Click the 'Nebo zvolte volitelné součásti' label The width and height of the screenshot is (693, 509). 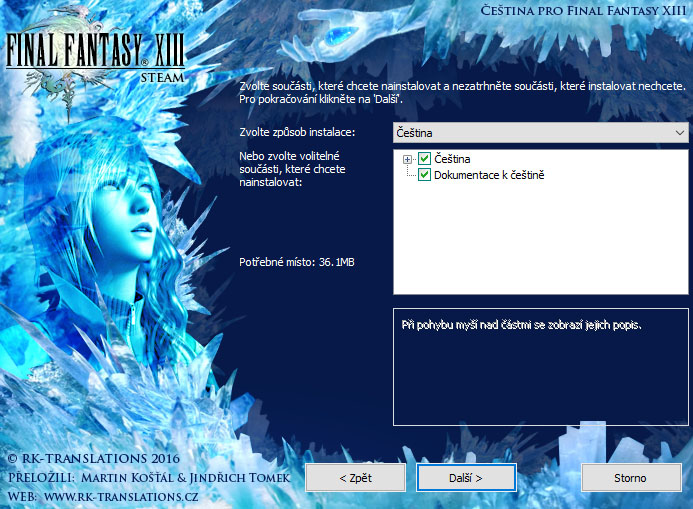[x=292, y=169]
